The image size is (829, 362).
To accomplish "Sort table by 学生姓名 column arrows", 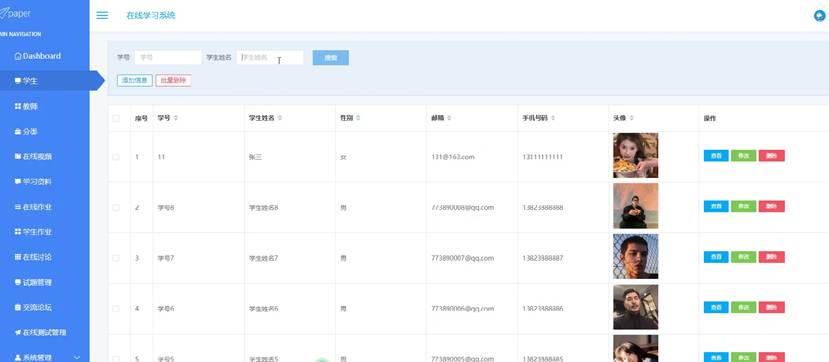I will click(x=280, y=118).
